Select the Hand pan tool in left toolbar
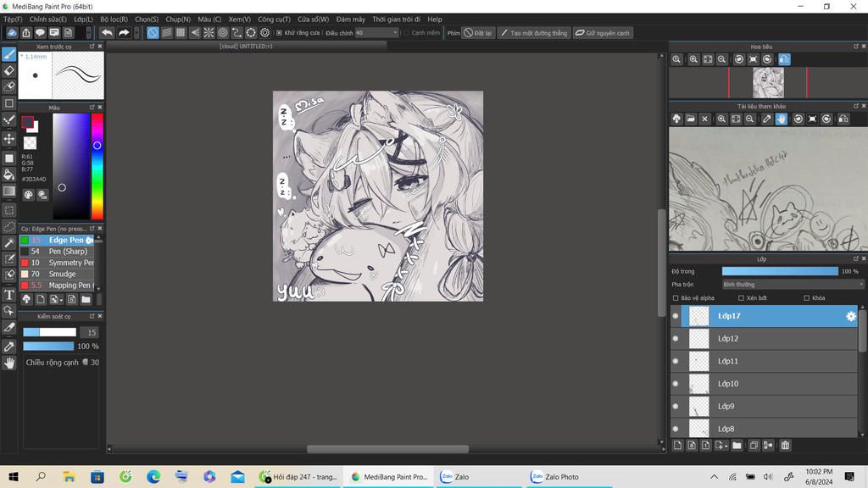The width and height of the screenshot is (868, 488). tap(8, 363)
